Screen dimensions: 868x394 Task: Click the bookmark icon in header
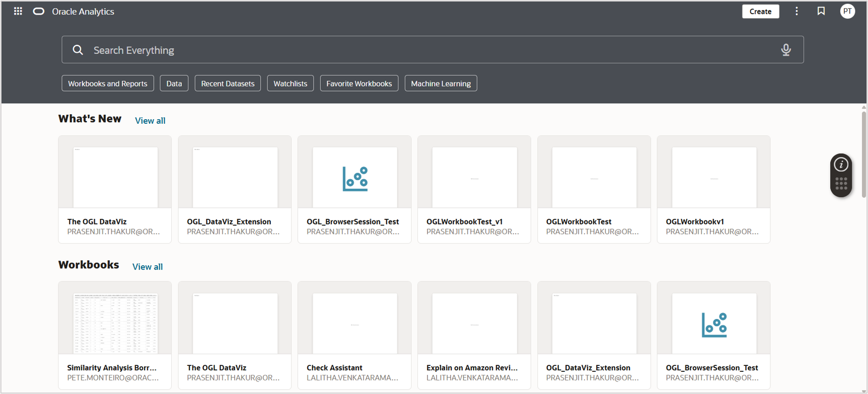pos(821,11)
